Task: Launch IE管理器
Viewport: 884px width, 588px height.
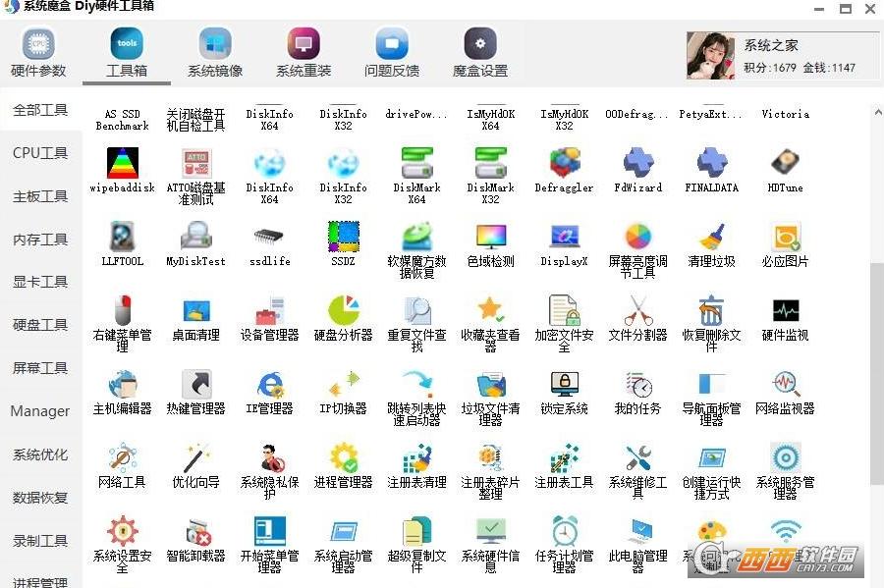Action: pos(269,392)
